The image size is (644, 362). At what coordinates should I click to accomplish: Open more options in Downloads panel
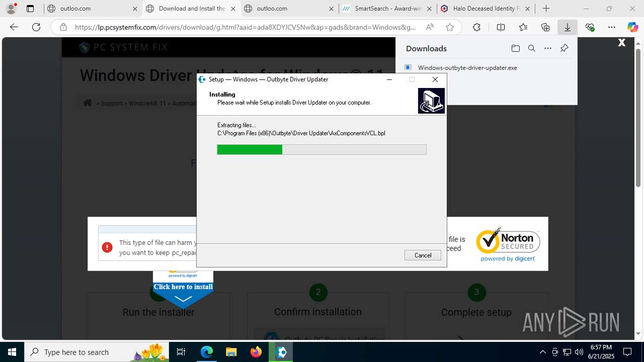(548, 48)
